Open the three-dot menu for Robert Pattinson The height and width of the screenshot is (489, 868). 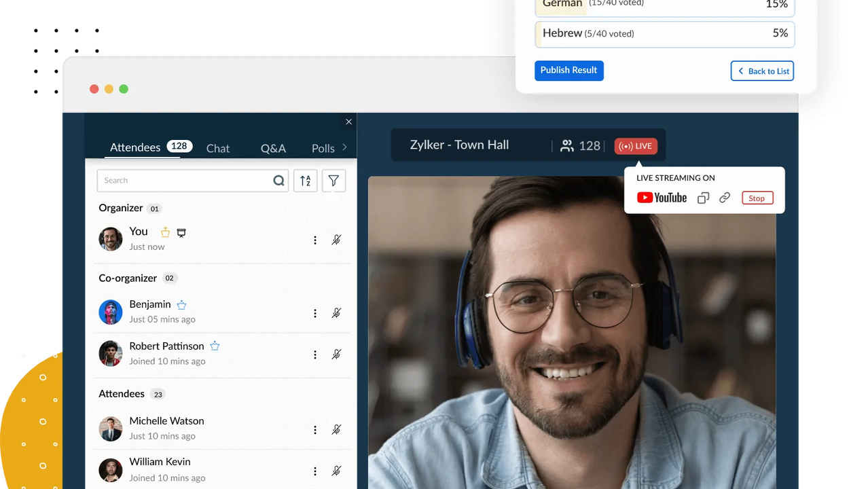pyautogui.click(x=315, y=355)
